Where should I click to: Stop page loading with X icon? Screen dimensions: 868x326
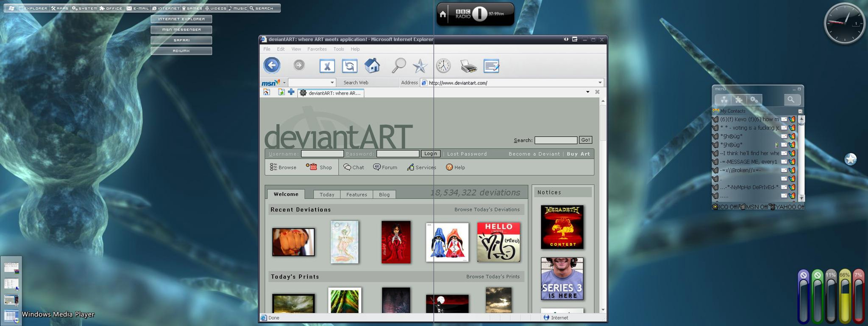point(327,66)
